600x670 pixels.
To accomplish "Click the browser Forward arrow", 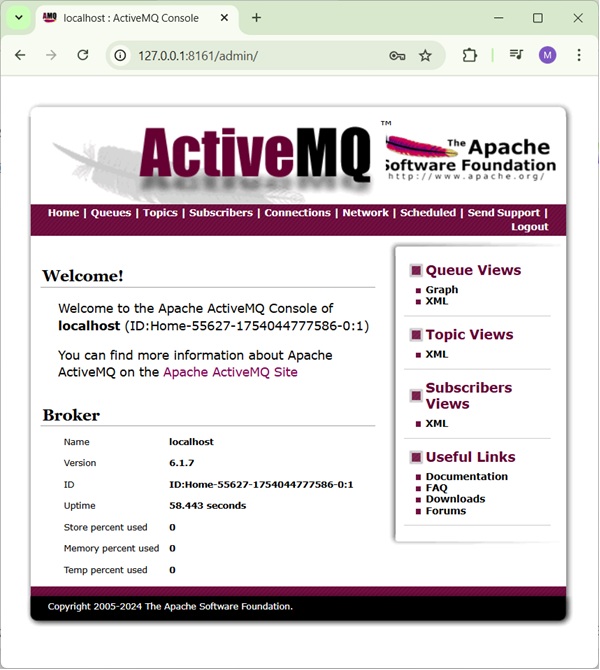I will click(x=51, y=55).
